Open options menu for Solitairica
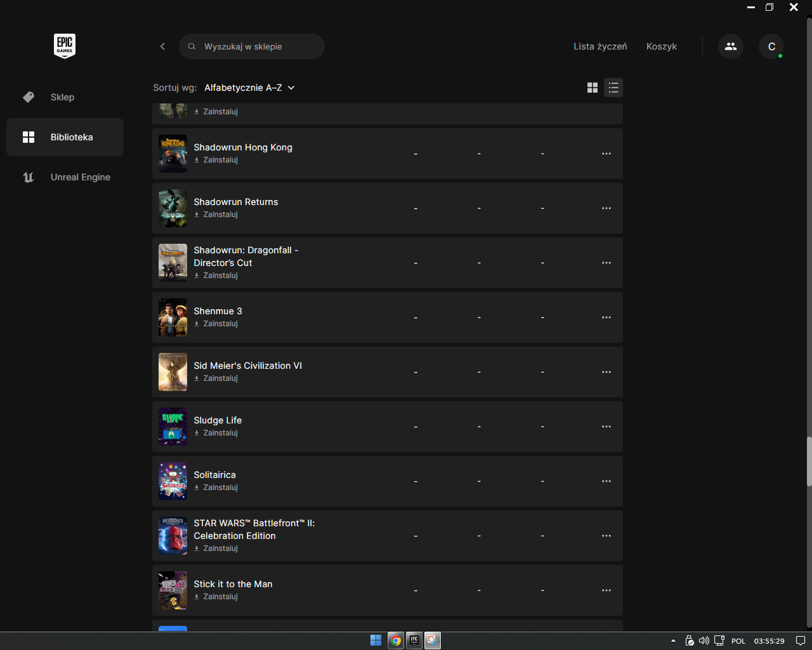The width and height of the screenshot is (812, 650). click(606, 481)
